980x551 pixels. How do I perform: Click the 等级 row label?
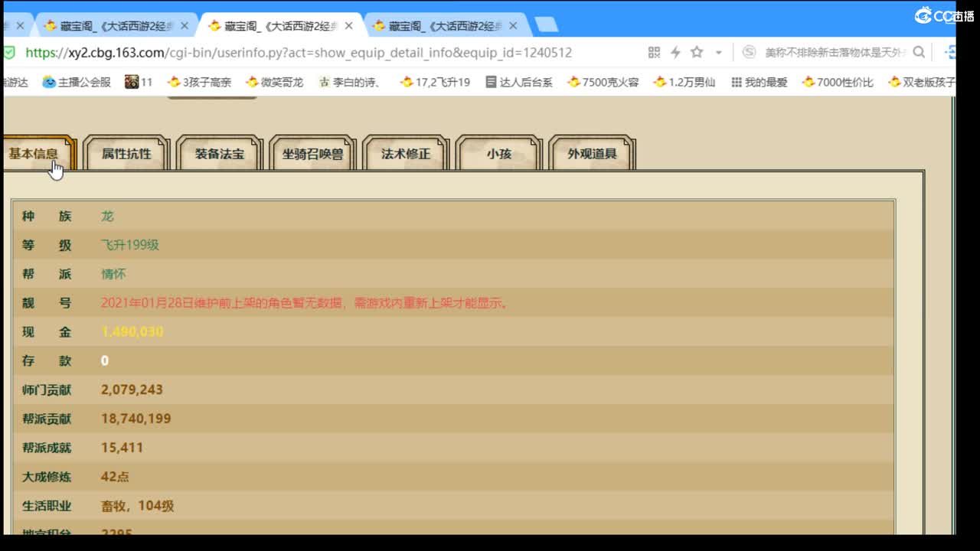point(47,246)
